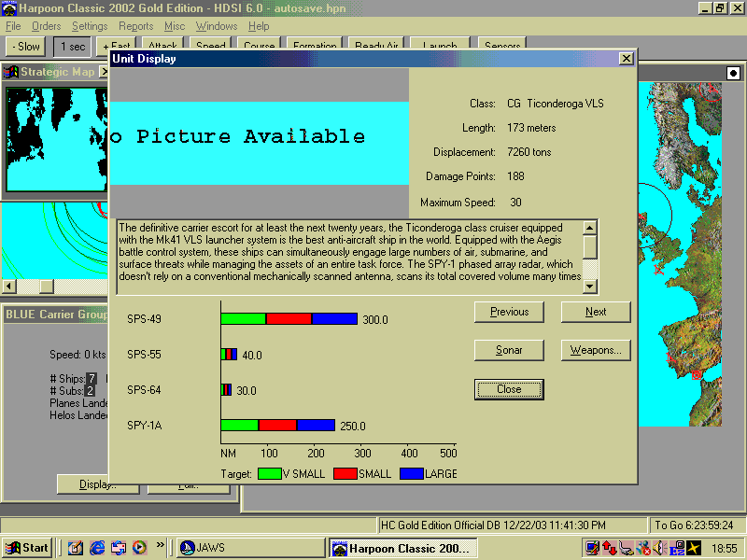Click the SPS-64 radar range bar
This screenshot has width=747, height=560.
click(226, 389)
